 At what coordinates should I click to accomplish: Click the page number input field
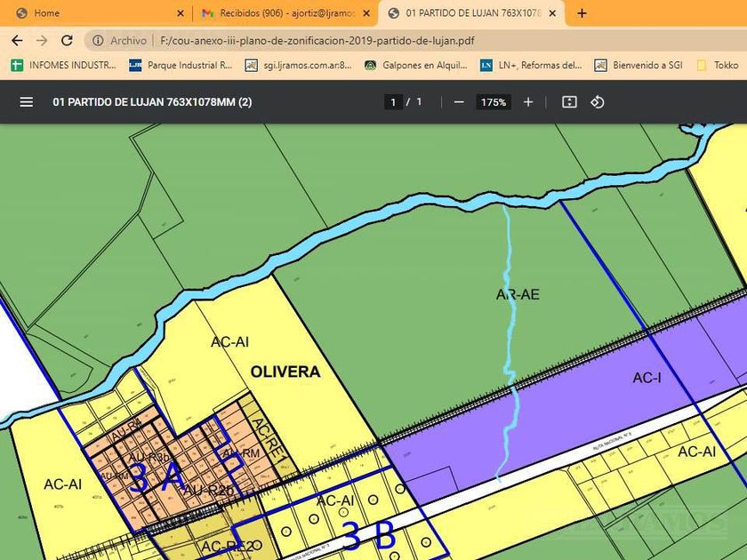point(394,102)
